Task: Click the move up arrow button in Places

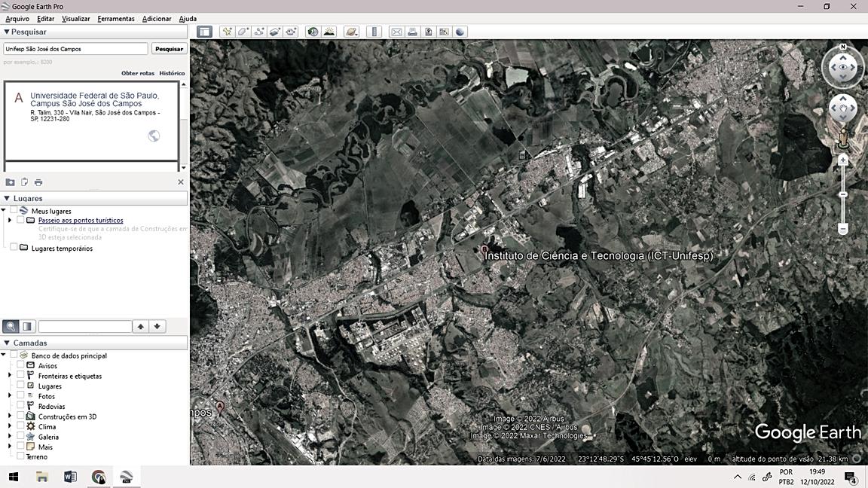Action: (x=141, y=326)
